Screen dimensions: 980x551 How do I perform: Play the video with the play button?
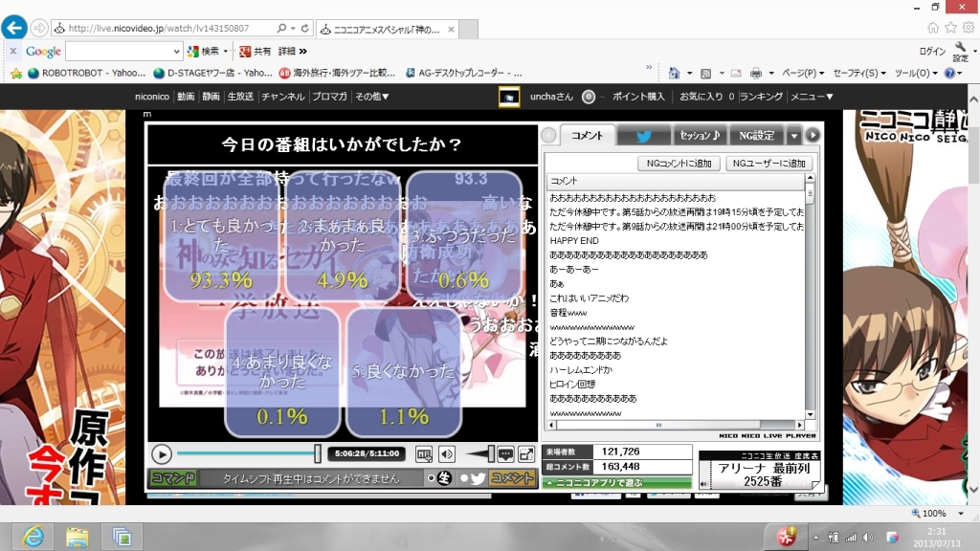(161, 454)
